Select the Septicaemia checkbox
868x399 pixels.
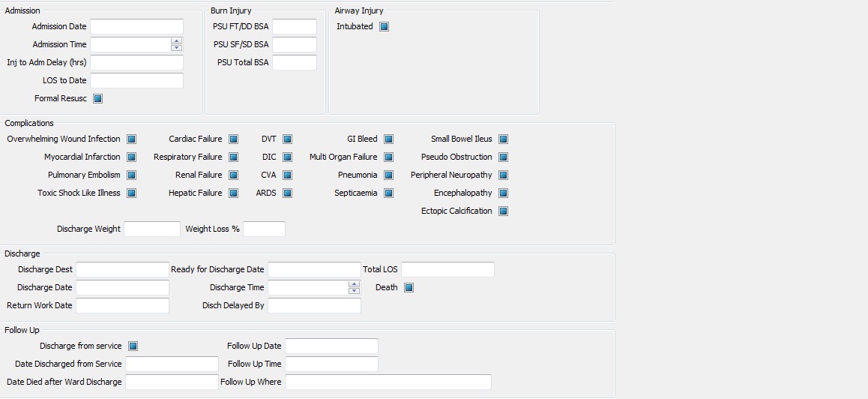[x=388, y=193]
